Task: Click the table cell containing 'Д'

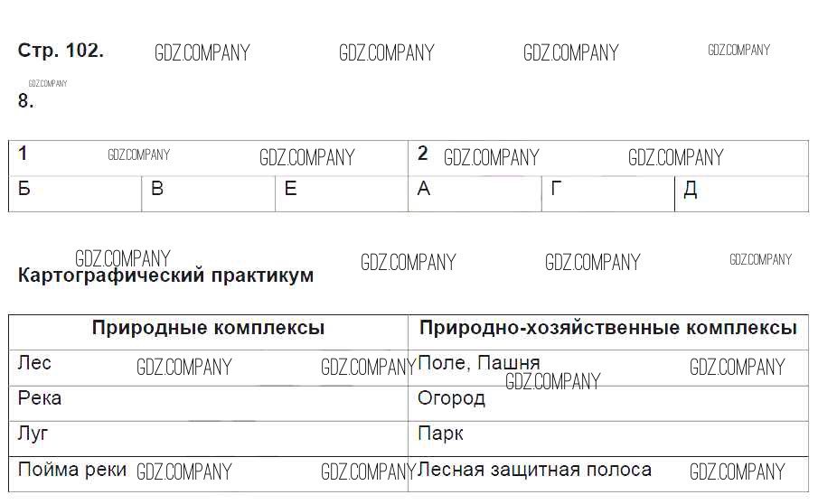Action: pos(741,192)
